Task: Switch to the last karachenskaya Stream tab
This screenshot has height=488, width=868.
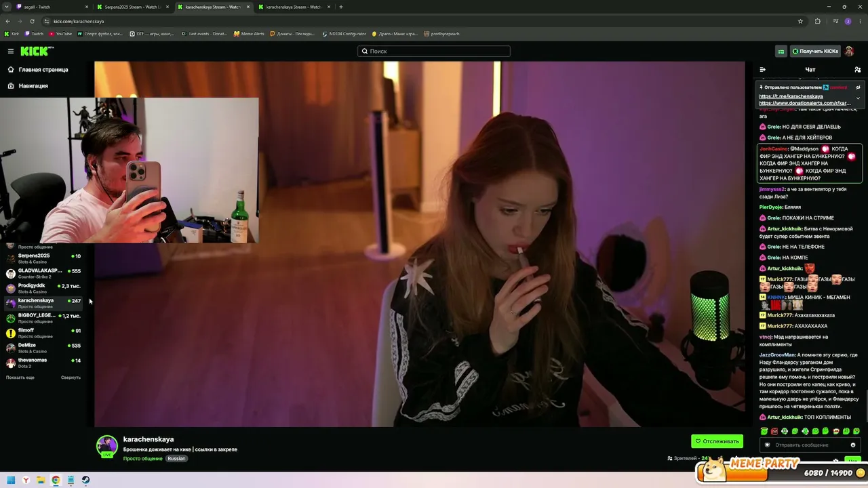Action: 294,7
